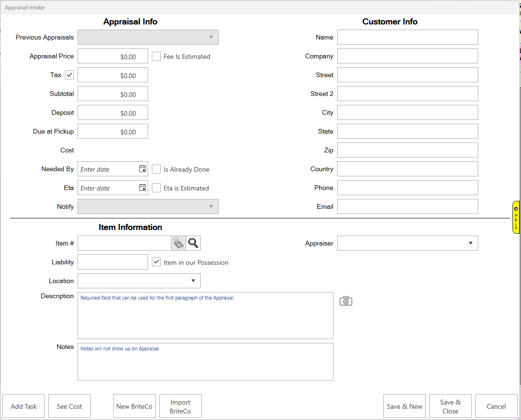Click the Save & Close button

pos(450,406)
